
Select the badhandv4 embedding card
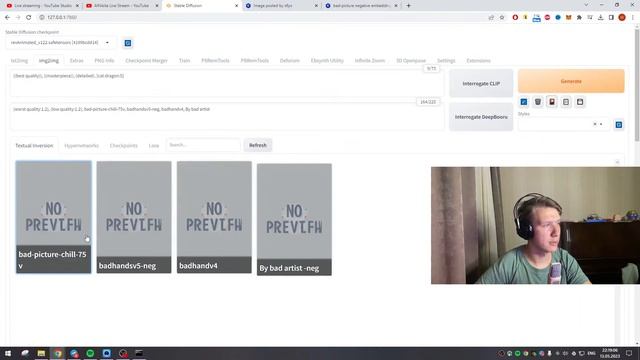pos(214,217)
